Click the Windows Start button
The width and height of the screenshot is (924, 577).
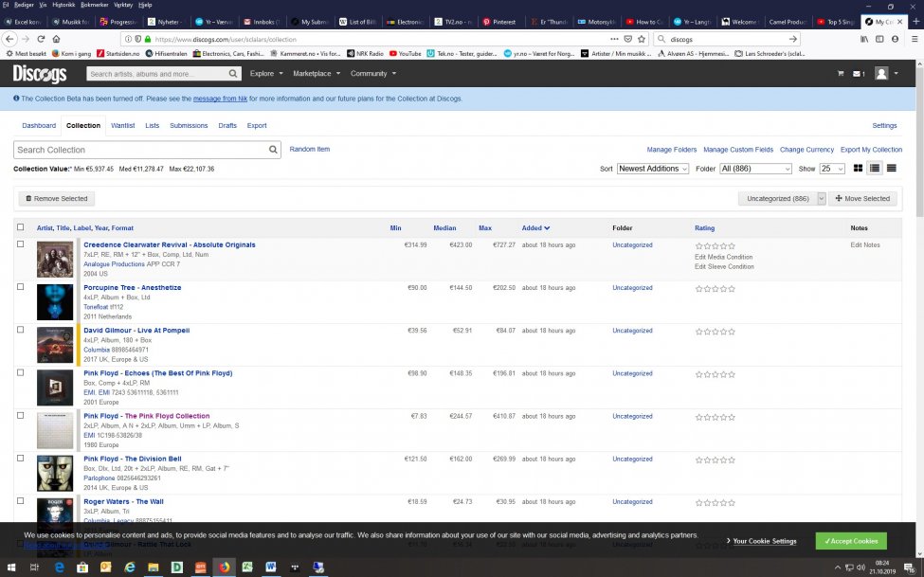click(x=10, y=568)
